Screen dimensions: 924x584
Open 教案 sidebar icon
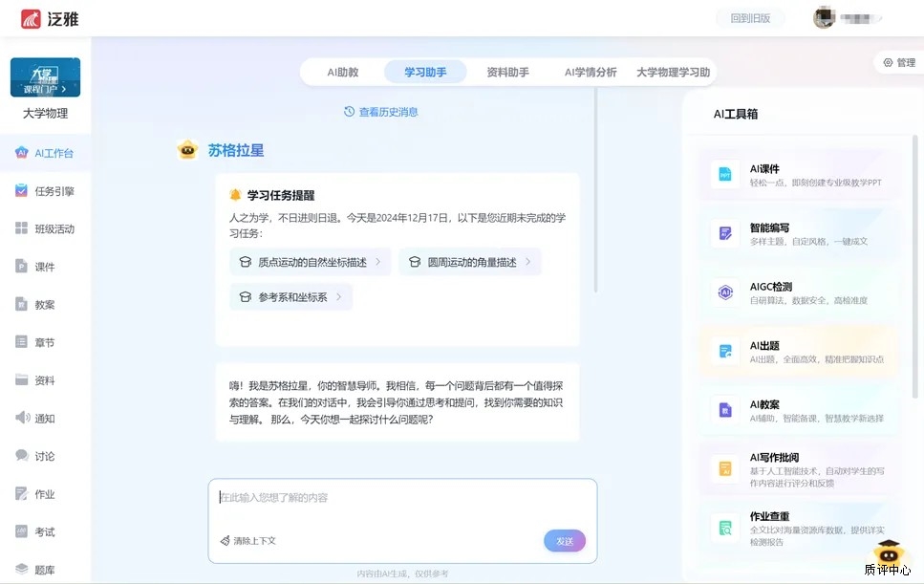pyautogui.click(x=22, y=304)
